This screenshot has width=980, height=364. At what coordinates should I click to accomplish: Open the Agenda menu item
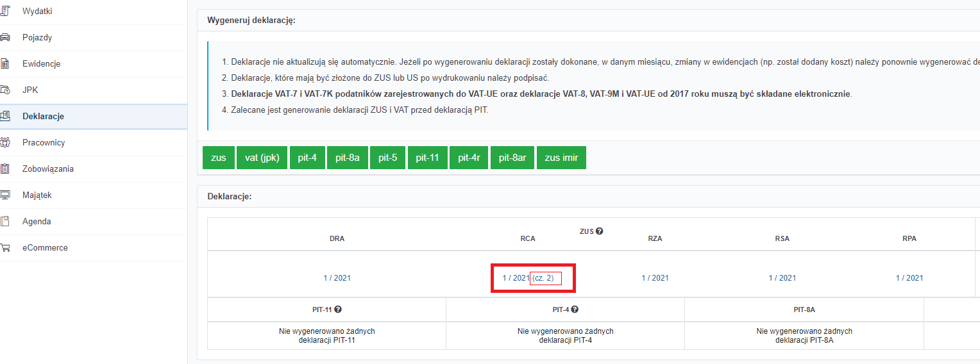[37, 221]
